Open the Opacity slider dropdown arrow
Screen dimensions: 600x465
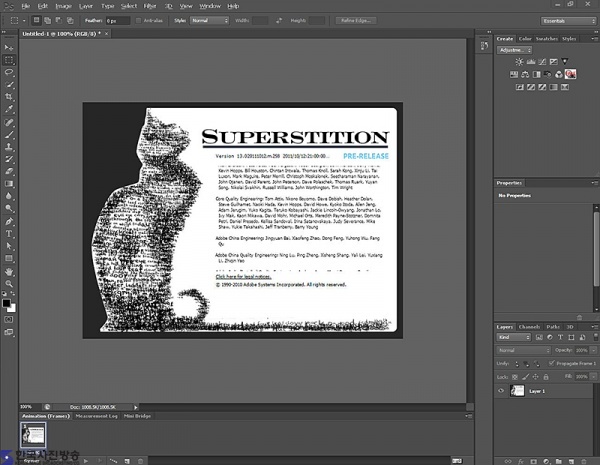[593, 350]
